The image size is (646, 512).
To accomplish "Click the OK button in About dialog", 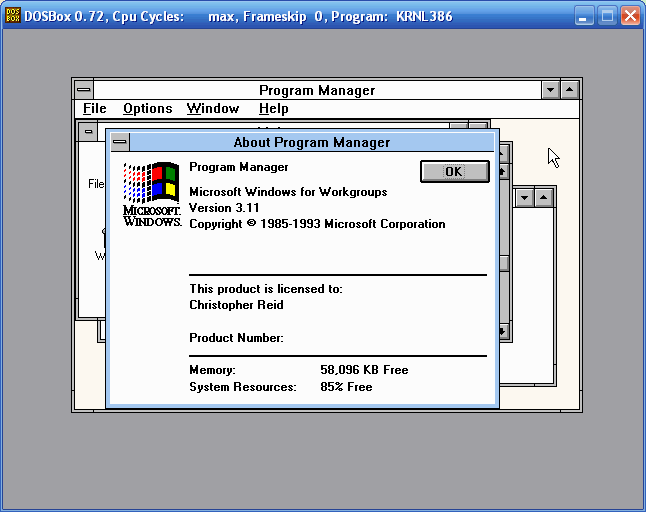I will coord(454,171).
